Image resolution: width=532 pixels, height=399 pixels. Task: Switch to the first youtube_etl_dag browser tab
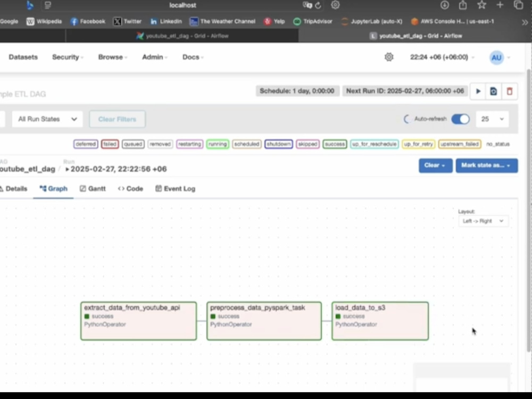click(182, 36)
